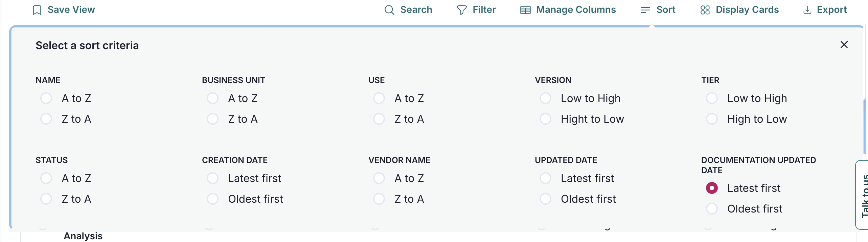Select Latest first under CREATION DATE

coord(213,178)
